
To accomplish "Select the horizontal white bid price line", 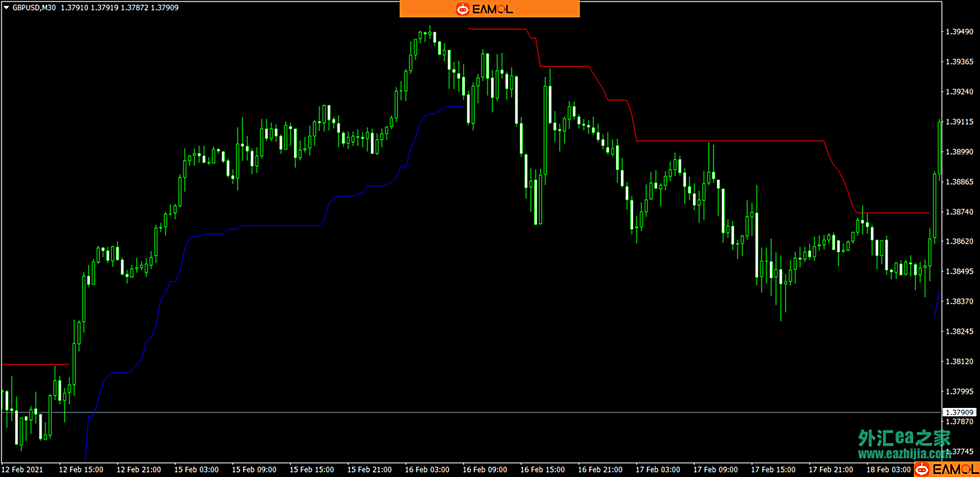I will click(471, 412).
